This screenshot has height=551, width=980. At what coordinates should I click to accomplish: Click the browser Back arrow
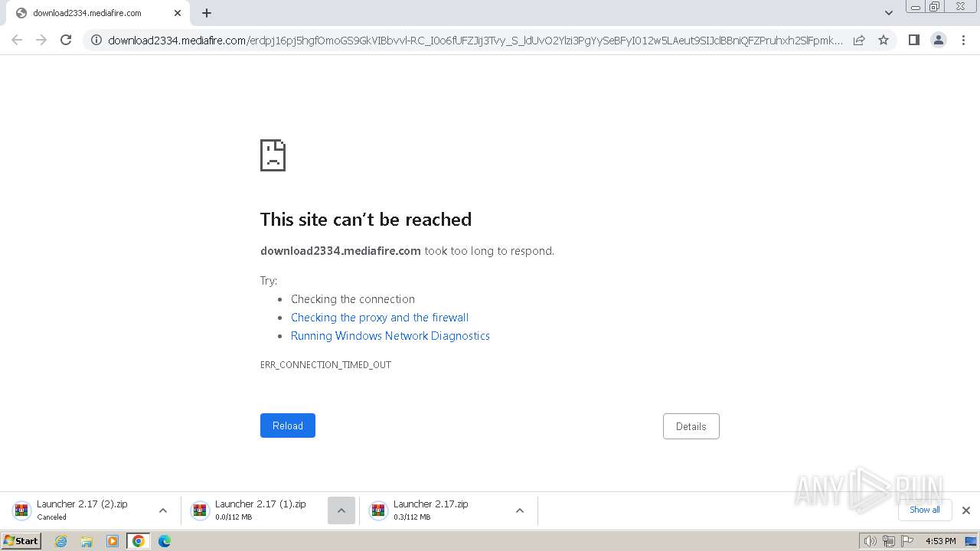click(x=17, y=40)
